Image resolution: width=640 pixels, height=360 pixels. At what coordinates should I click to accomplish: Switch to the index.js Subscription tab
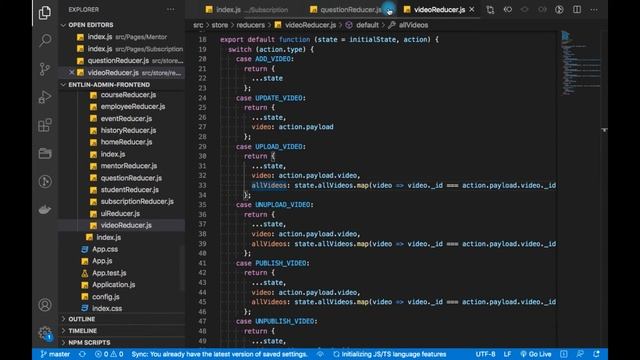tap(247, 9)
